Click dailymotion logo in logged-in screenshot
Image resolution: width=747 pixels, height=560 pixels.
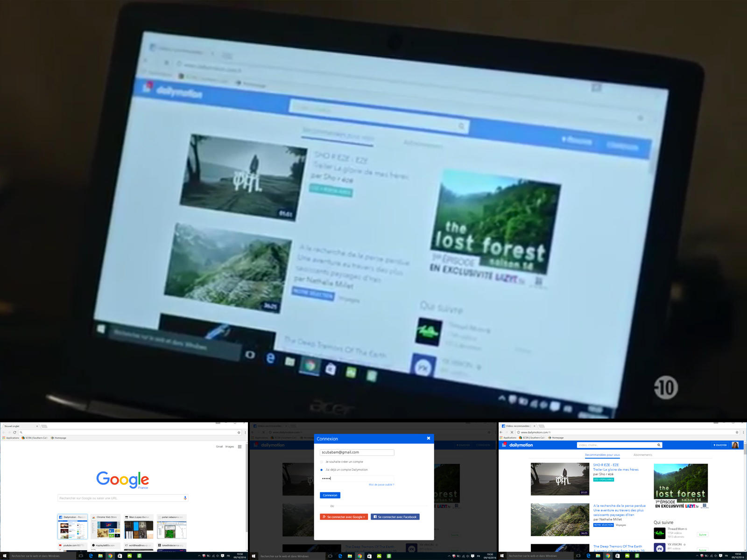coord(521,445)
